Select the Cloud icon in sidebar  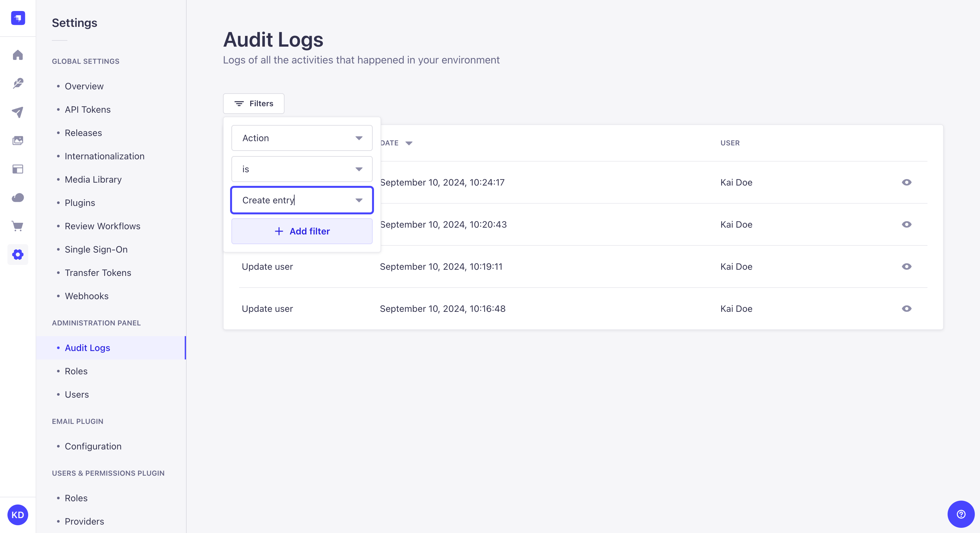click(18, 198)
